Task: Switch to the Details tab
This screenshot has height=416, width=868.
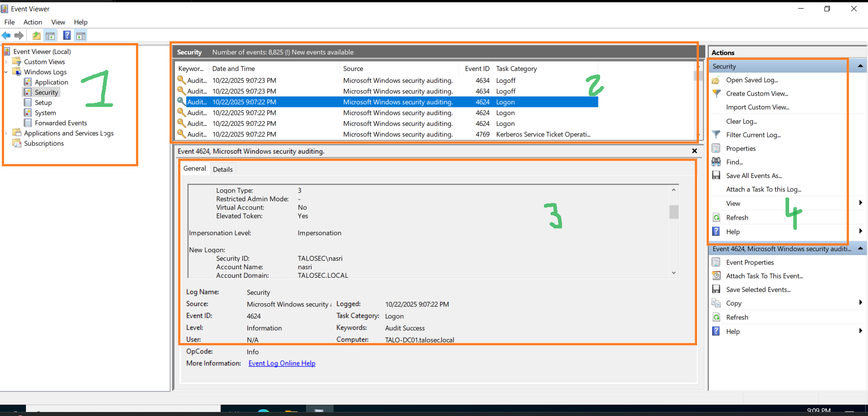Action: 223,169
